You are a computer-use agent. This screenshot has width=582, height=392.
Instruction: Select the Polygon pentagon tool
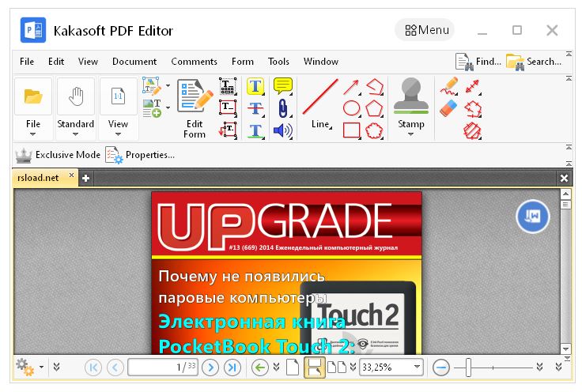(x=375, y=108)
